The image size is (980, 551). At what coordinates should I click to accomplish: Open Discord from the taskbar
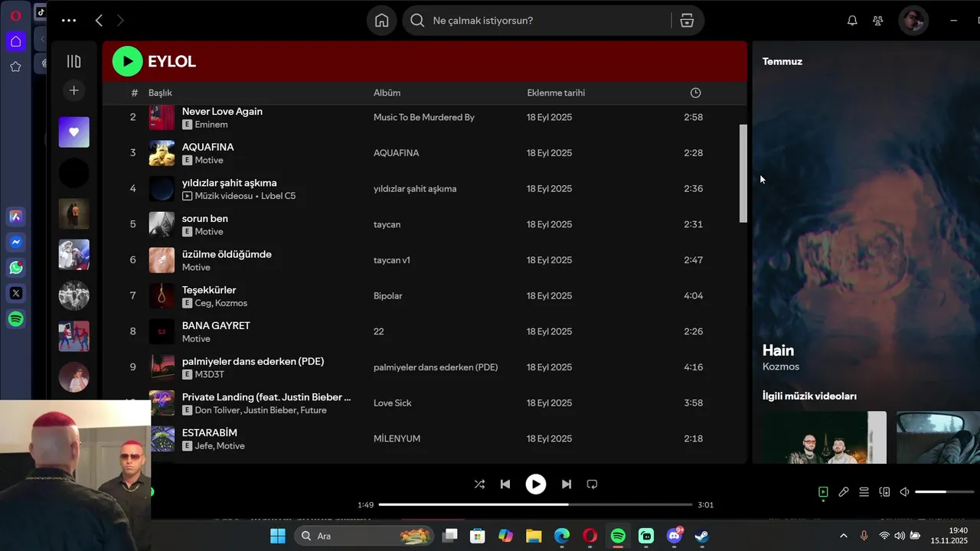(675, 536)
